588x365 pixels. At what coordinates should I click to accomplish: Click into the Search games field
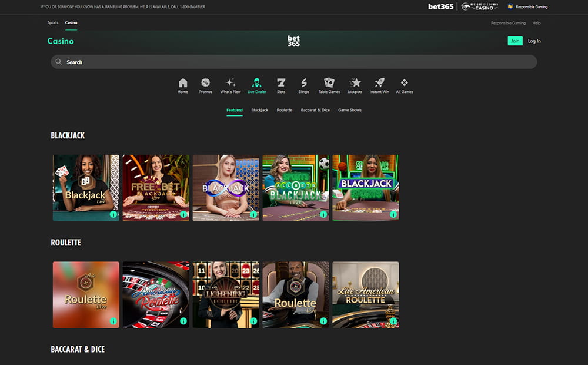coord(294,62)
